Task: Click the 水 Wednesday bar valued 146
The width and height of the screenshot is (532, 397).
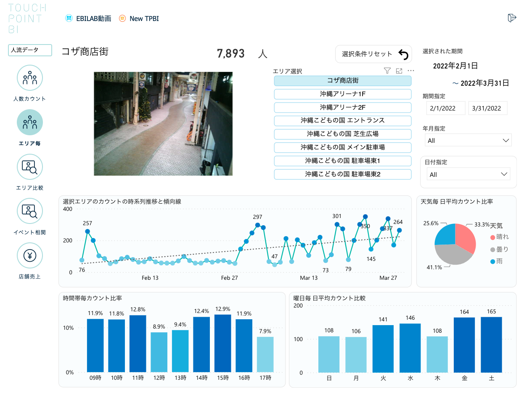Action: [x=410, y=348]
